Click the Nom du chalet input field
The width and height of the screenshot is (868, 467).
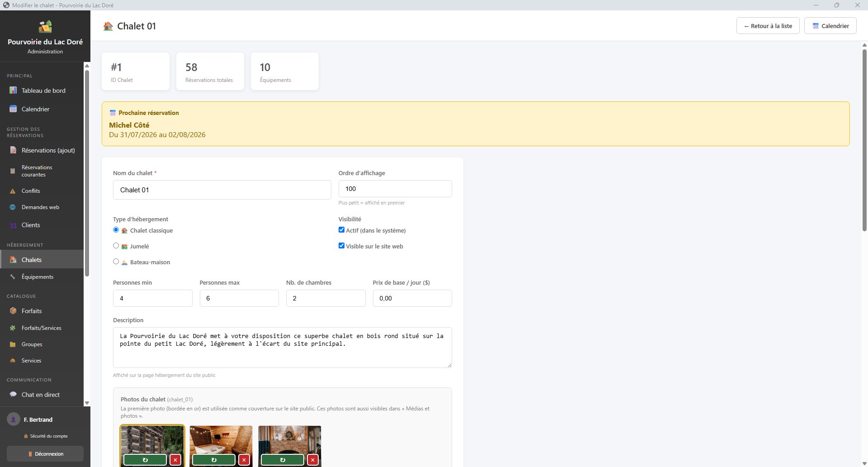tap(222, 190)
